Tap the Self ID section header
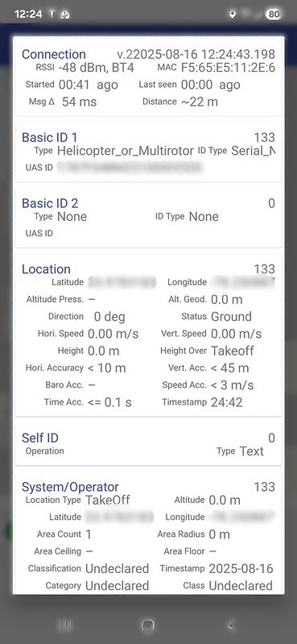Image resolution: width=297 pixels, height=644 pixels. 39,438
